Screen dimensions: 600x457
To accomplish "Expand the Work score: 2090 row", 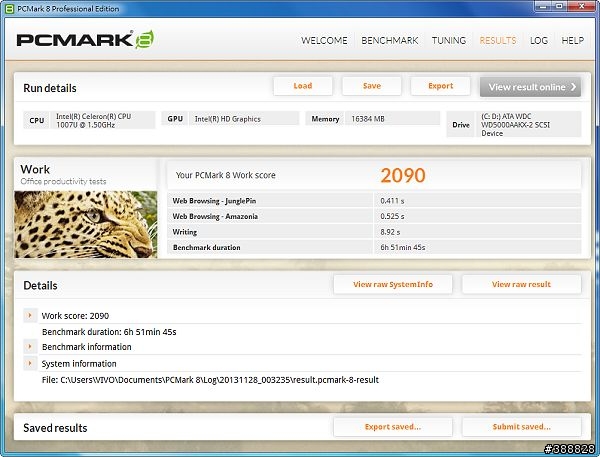I will [x=30, y=315].
